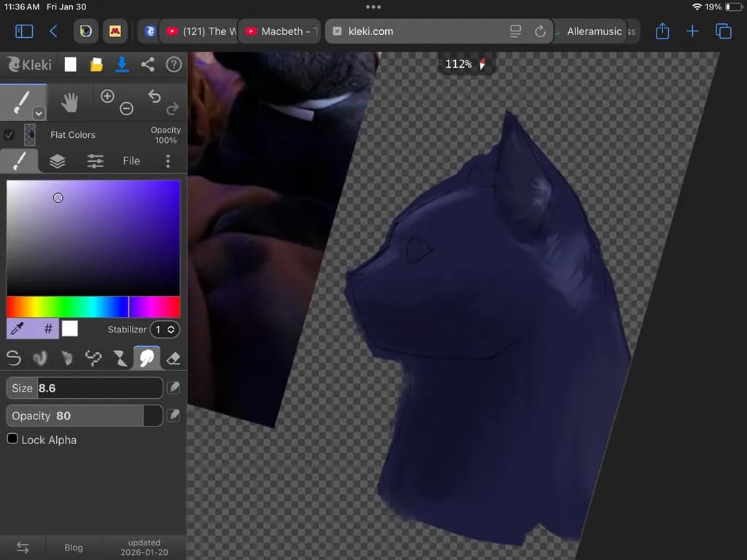Toggle the Flat Colors layer checkbox
The image size is (747, 560).
click(x=9, y=135)
